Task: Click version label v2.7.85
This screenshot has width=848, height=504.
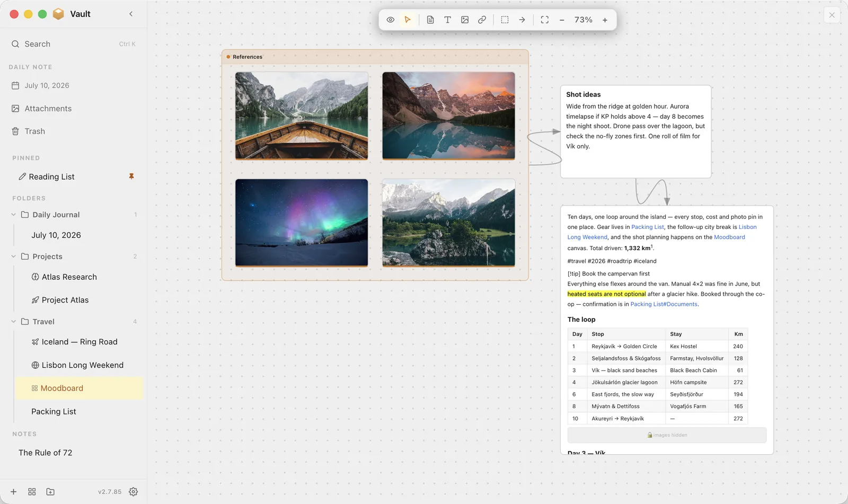Action: [x=110, y=492]
